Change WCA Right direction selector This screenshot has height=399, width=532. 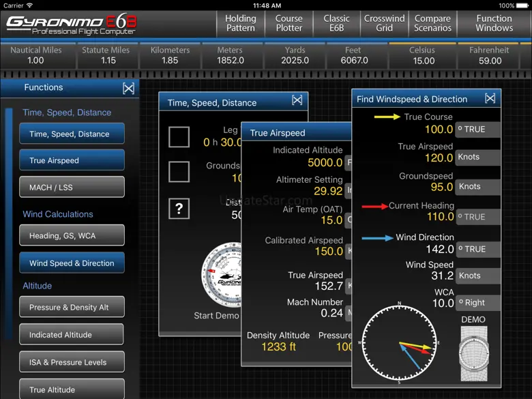[477, 303]
